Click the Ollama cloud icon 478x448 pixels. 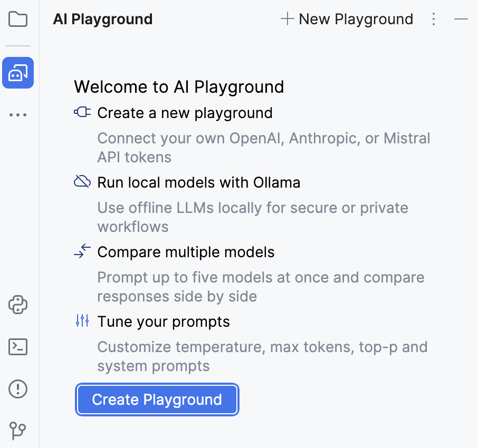(x=82, y=181)
